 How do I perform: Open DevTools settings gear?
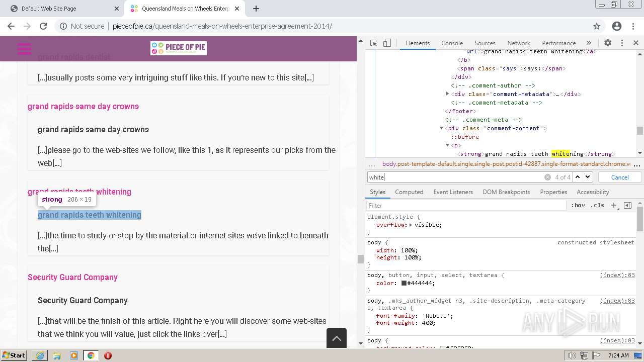click(x=608, y=43)
